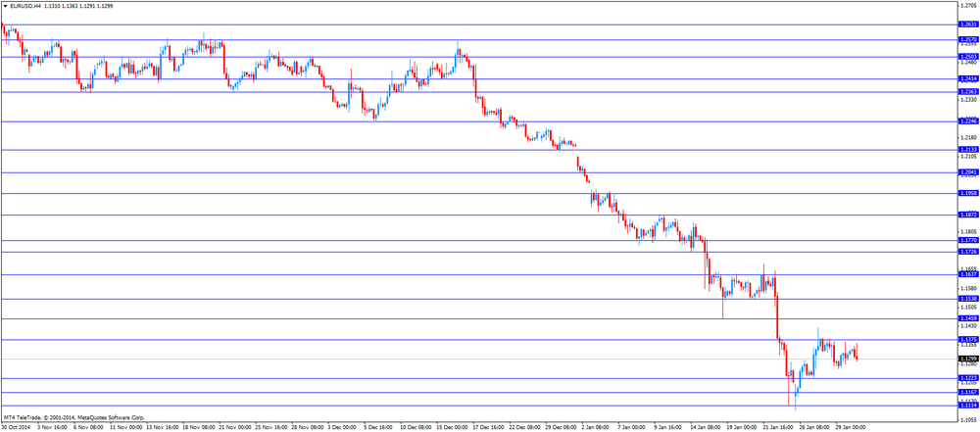
Task: Click the 1.2246 price level label
Action: pyautogui.click(x=969, y=121)
